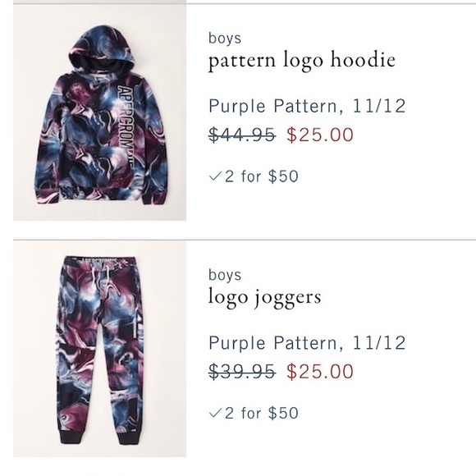Click the hoodie green checkmark icon
The width and height of the screenshot is (476, 476).
(x=215, y=176)
